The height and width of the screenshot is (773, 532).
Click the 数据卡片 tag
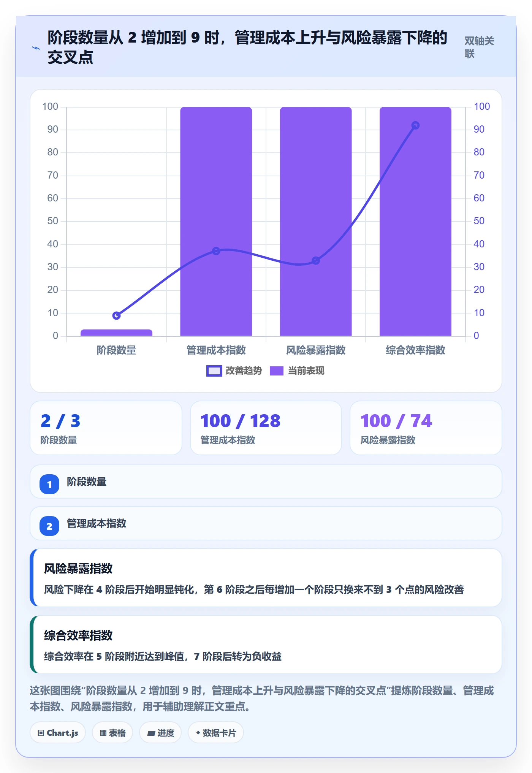point(216,733)
